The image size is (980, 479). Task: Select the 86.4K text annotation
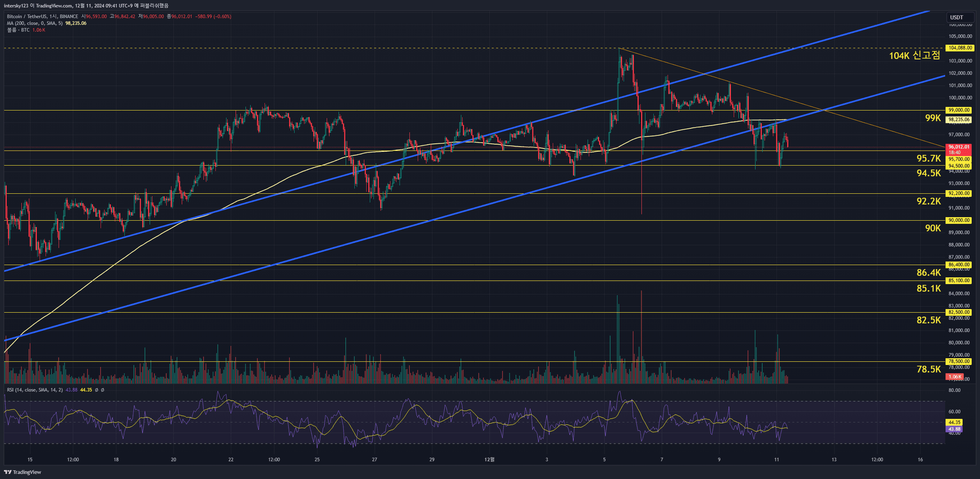928,273
